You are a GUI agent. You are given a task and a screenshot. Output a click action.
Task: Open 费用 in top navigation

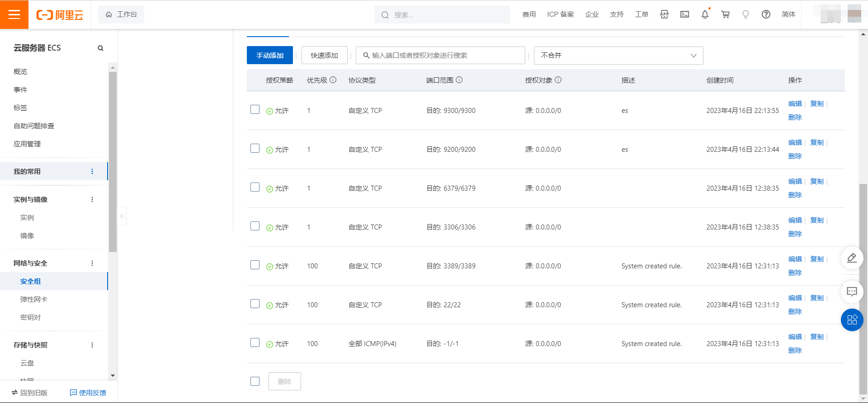pos(529,14)
